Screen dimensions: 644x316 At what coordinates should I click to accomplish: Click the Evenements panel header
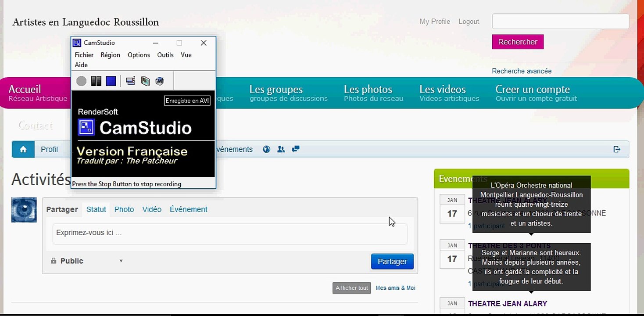point(531,179)
